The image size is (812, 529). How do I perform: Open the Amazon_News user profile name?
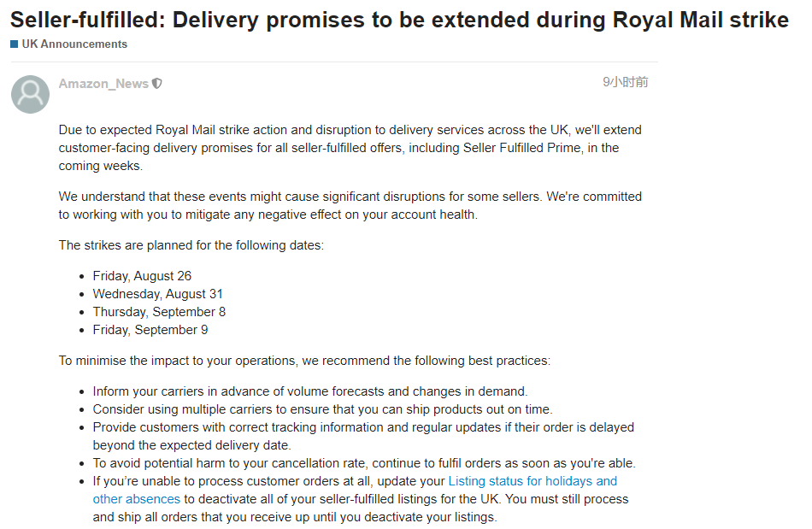[x=103, y=84]
